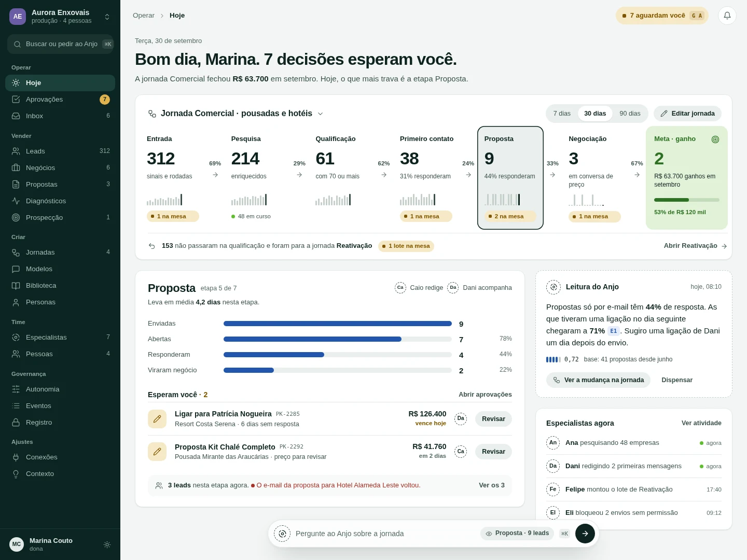
Task: Click the Leitura do Anjo icon
Action: (554, 287)
